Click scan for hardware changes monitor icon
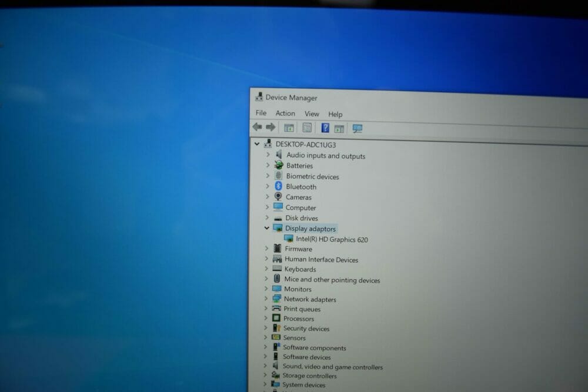 click(358, 129)
